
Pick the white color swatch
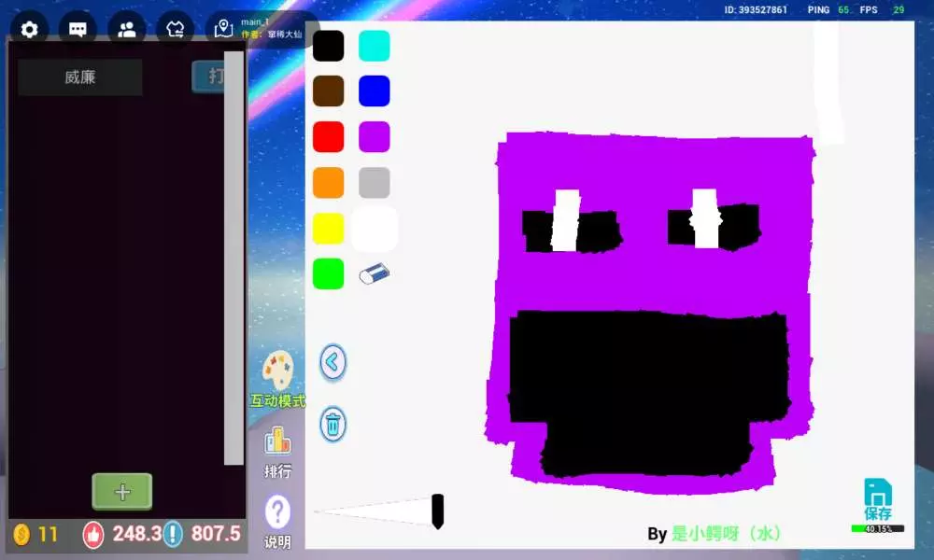pyautogui.click(x=375, y=229)
